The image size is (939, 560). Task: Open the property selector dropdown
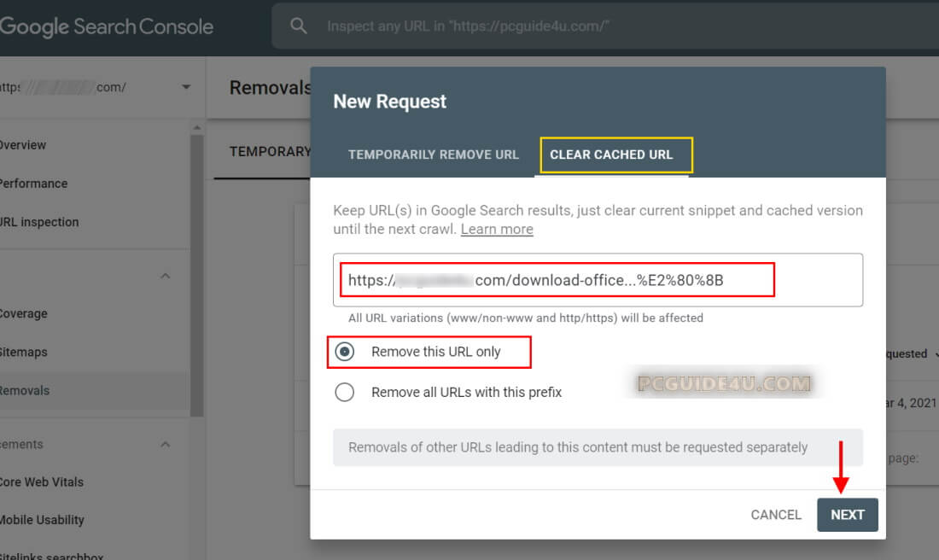(186, 87)
